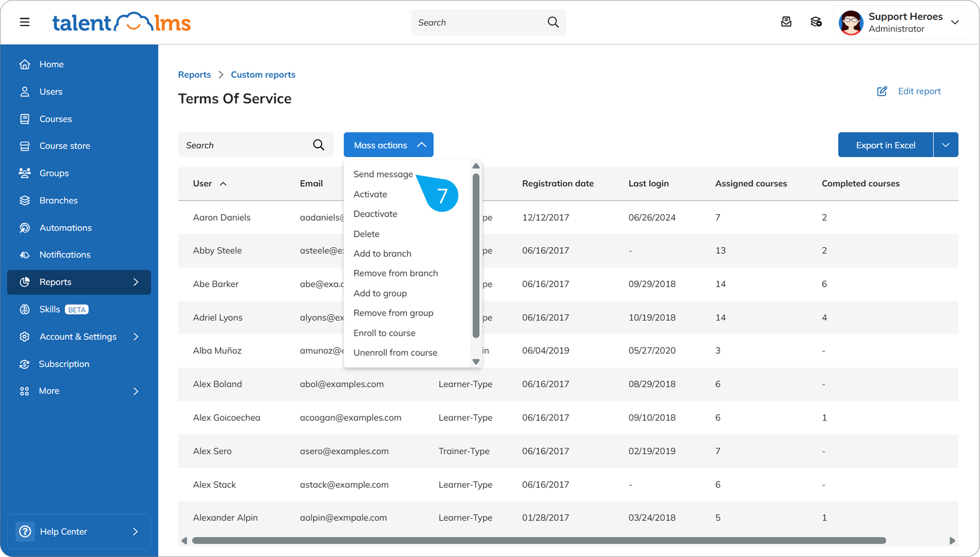Select Add to branch action
Image resolution: width=980 pixels, height=557 pixels.
pyautogui.click(x=382, y=253)
